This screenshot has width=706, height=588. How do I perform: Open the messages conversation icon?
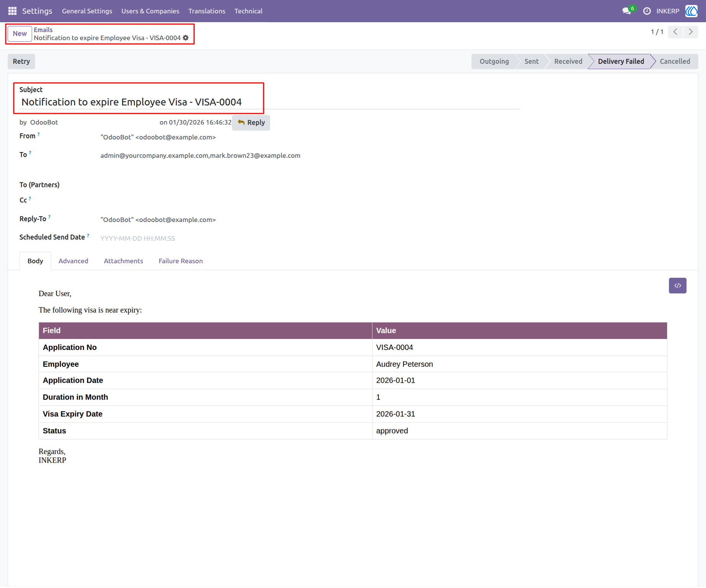(x=627, y=11)
